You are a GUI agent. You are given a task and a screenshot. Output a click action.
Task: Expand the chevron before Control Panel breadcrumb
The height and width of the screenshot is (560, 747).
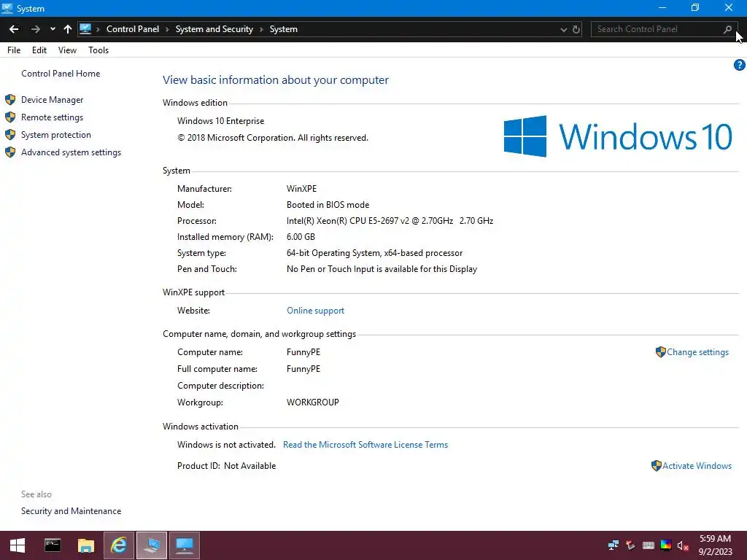pos(98,29)
